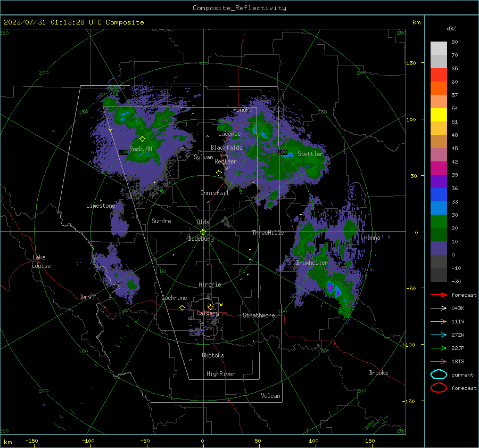
Task: Pick the yellow 54 dBZ swatch
Action: (x=439, y=115)
